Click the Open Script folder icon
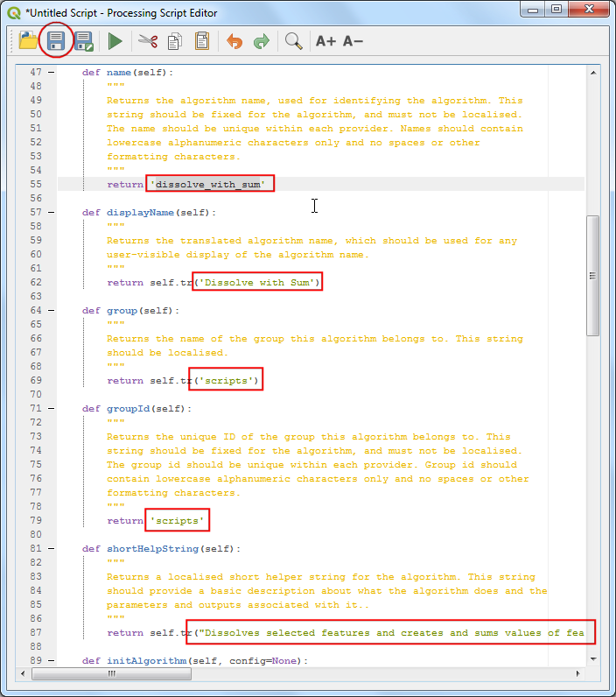616x697 pixels. [28, 41]
